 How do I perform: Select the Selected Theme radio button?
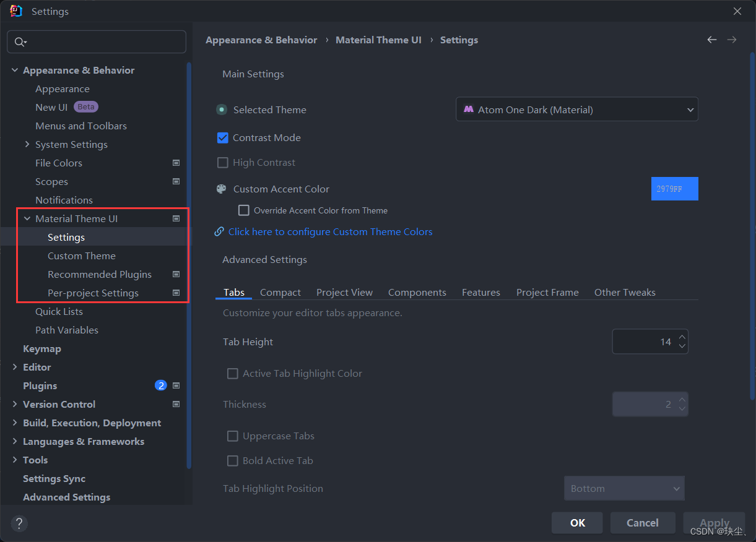(x=222, y=110)
